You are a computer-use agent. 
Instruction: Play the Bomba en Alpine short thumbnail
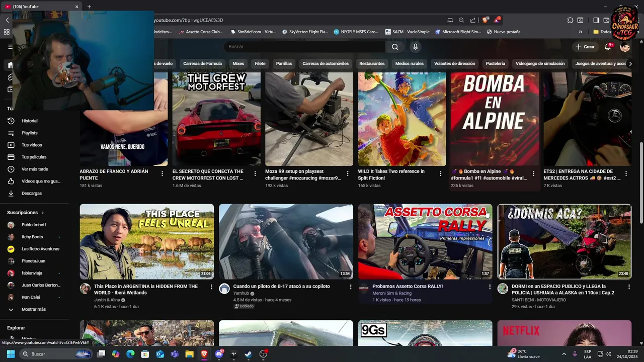(495, 119)
